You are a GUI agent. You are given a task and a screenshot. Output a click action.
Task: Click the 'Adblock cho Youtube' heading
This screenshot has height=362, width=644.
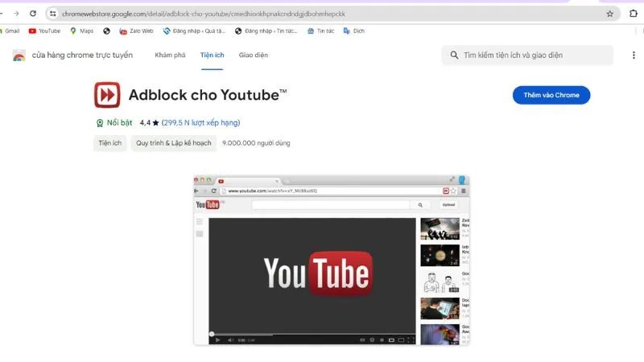click(208, 95)
